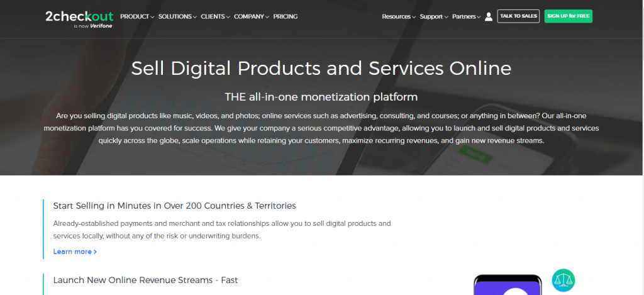Expand the Resources dropdown
Image resolution: width=644 pixels, height=295 pixels.
click(x=399, y=17)
